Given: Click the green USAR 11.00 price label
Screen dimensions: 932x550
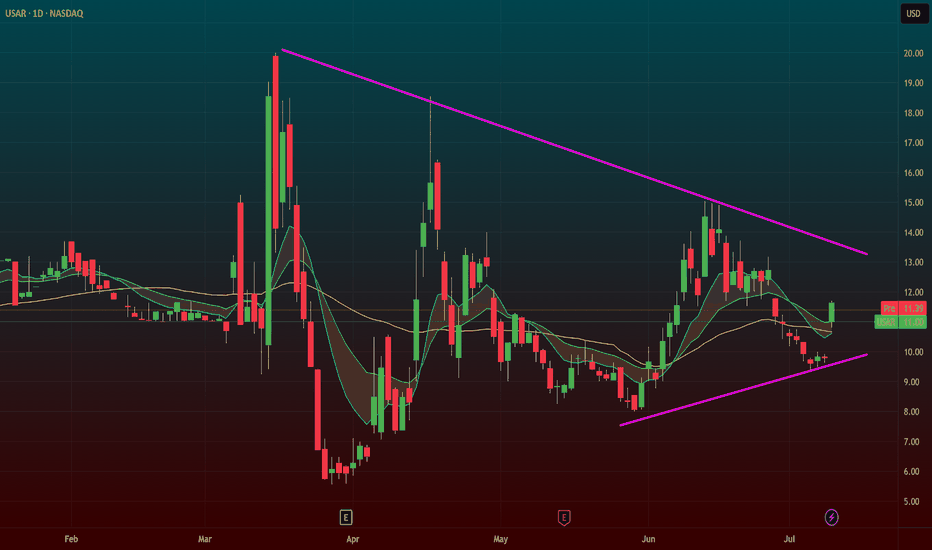Looking at the screenshot, I should (900, 322).
